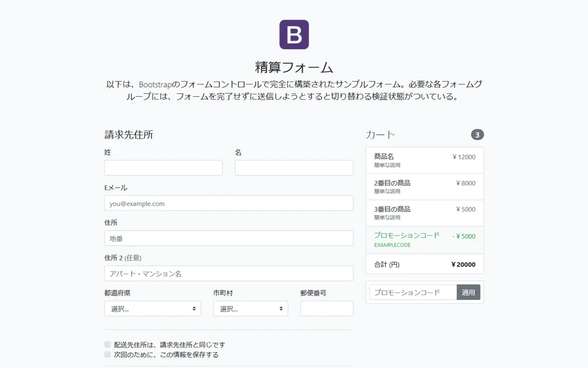Select the Eメール input box
Image resolution: width=588 pixels, height=368 pixels.
(x=228, y=203)
